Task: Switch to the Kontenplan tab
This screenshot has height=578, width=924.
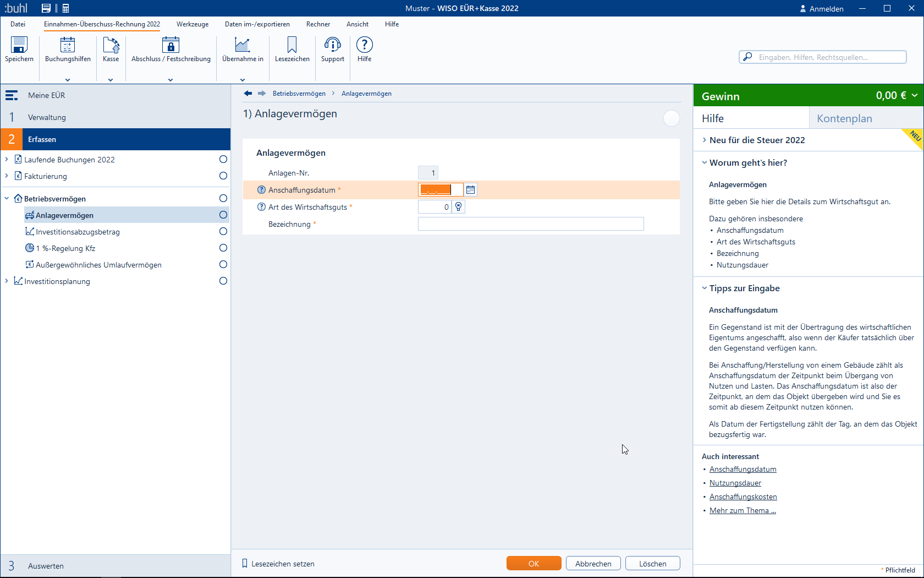Action: 844,118
